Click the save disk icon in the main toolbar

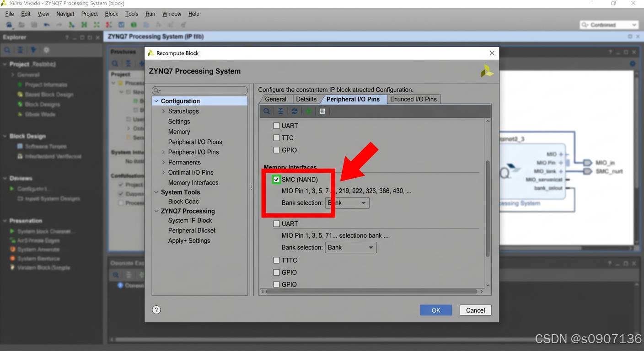34,25
